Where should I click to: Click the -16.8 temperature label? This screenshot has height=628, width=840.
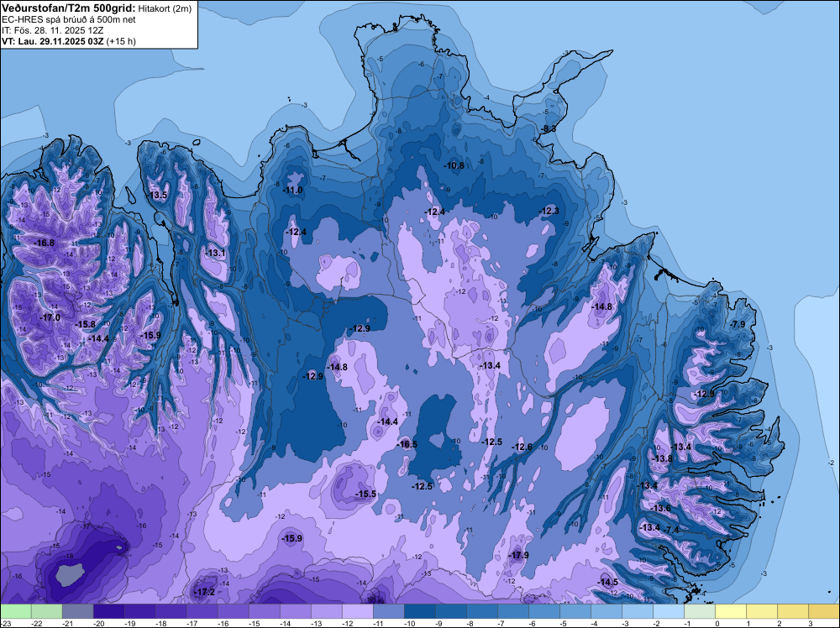coord(45,243)
